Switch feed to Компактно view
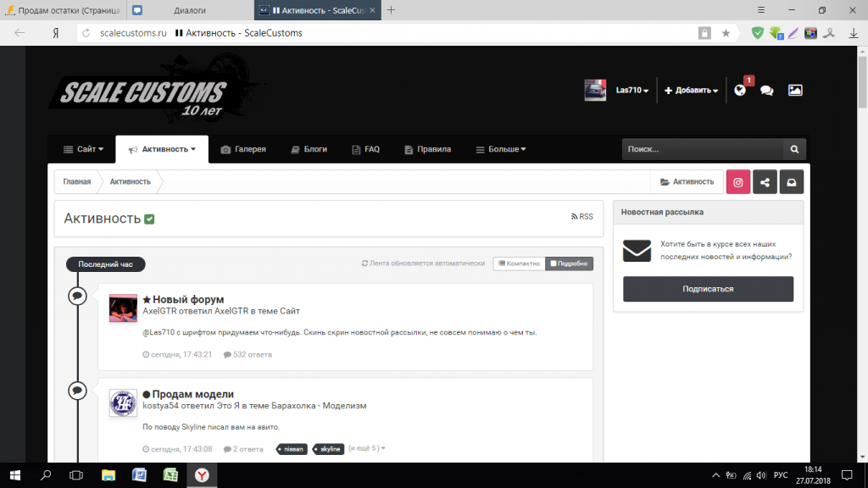Screen dimensions: 868x488 pos(519,263)
